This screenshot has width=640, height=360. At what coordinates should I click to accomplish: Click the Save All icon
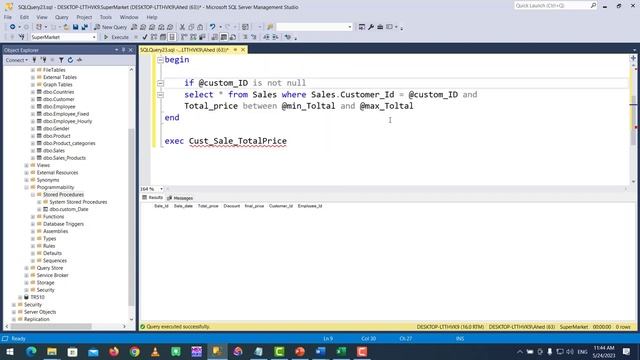[x=84, y=27]
